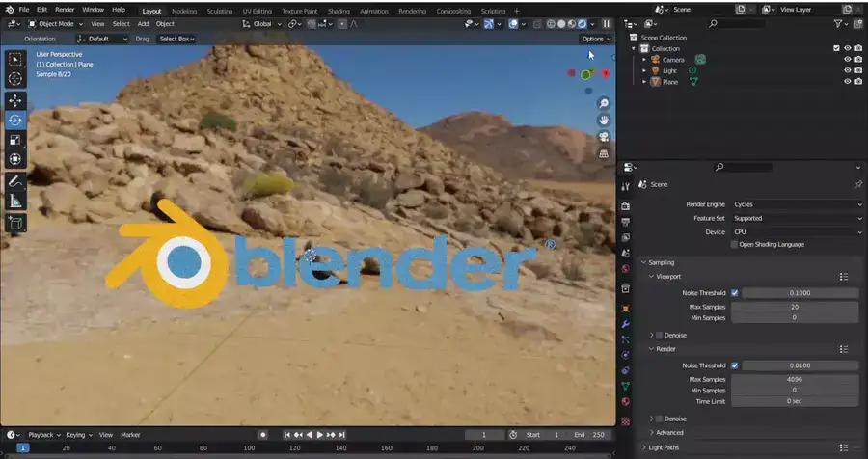Viewport: 868px width, 459px height.
Task: Switch to the Modeling workspace tab
Action: pos(184,11)
